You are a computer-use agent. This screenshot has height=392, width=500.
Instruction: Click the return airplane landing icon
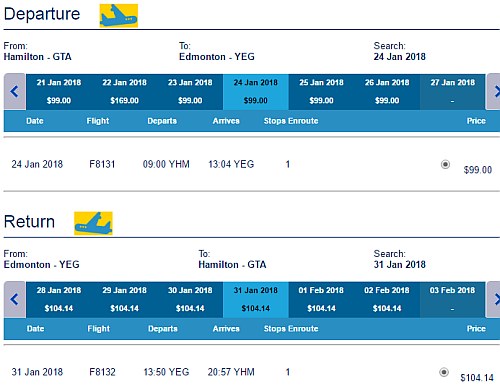click(x=93, y=223)
